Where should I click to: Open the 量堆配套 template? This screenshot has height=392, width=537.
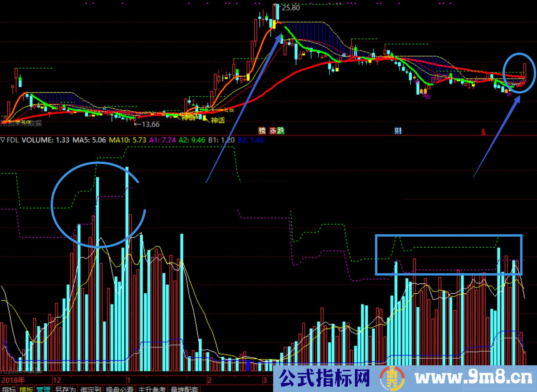pos(184,389)
